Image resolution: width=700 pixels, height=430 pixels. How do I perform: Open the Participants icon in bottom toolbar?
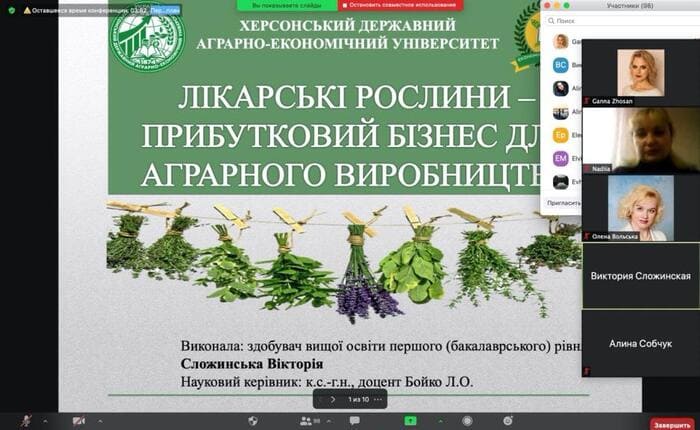(306, 421)
